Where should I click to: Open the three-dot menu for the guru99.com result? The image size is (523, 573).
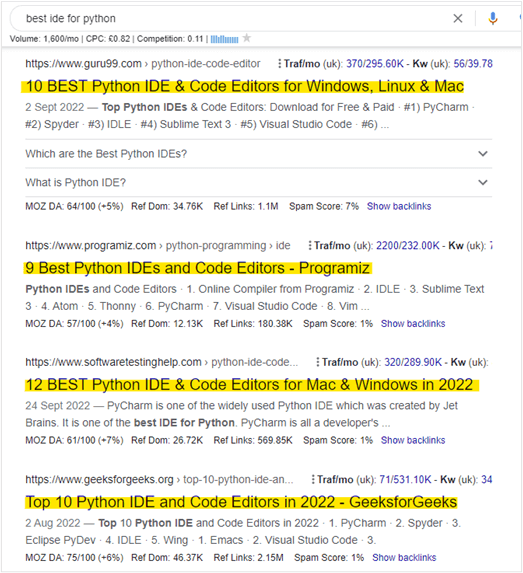279,64
